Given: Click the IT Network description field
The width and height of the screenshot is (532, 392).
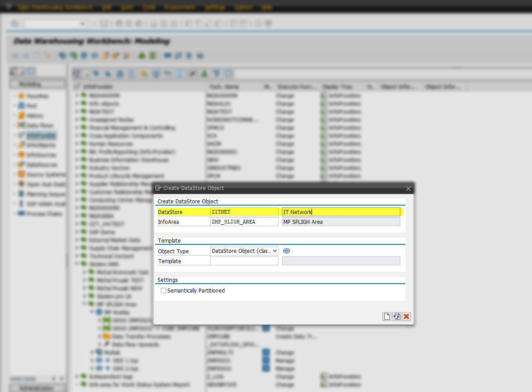Looking at the screenshot, I should [x=341, y=212].
